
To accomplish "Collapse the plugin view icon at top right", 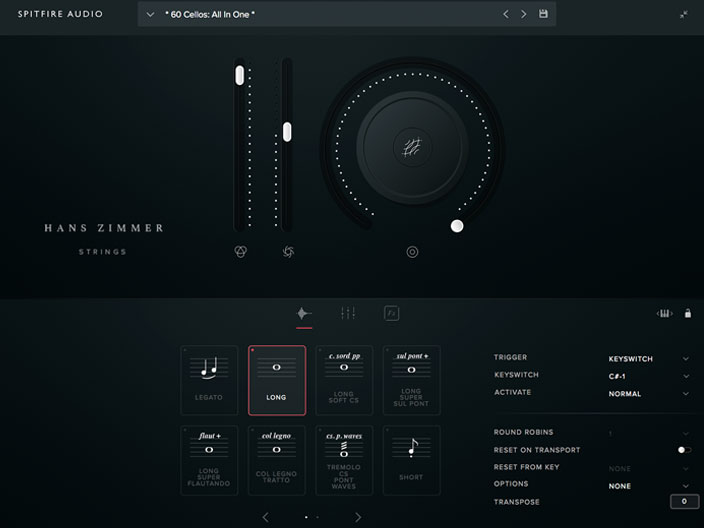I will [x=683, y=14].
